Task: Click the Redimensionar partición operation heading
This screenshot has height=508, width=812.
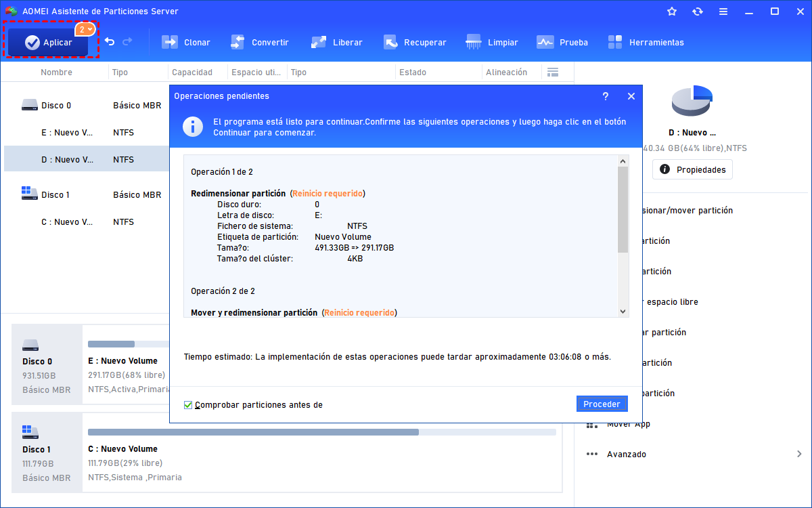Action: pyautogui.click(x=238, y=194)
